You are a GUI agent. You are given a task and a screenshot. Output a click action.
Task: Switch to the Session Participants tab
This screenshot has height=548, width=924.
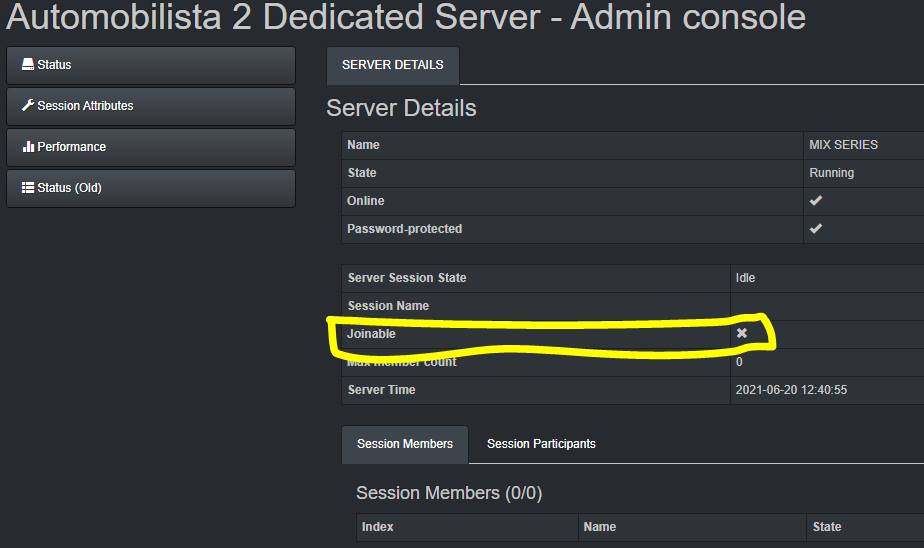tap(541, 444)
